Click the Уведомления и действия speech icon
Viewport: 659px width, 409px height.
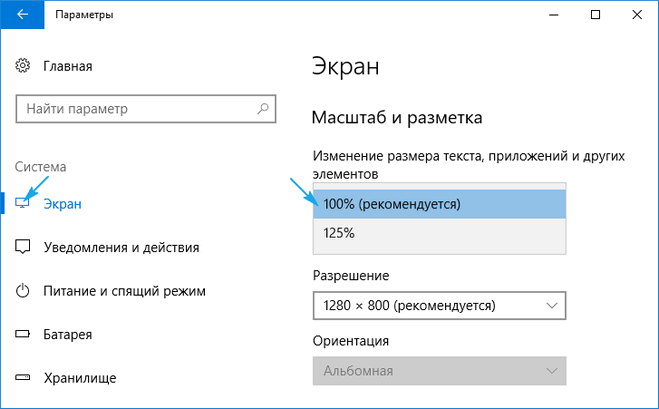23,247
